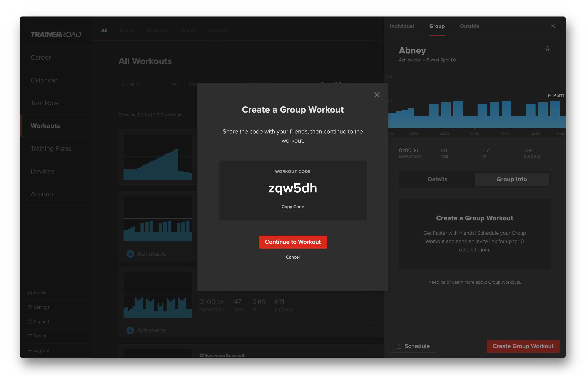Click the Settings gear icon
This screenshot has width=588, height=375.
click(x=30, y=307)
